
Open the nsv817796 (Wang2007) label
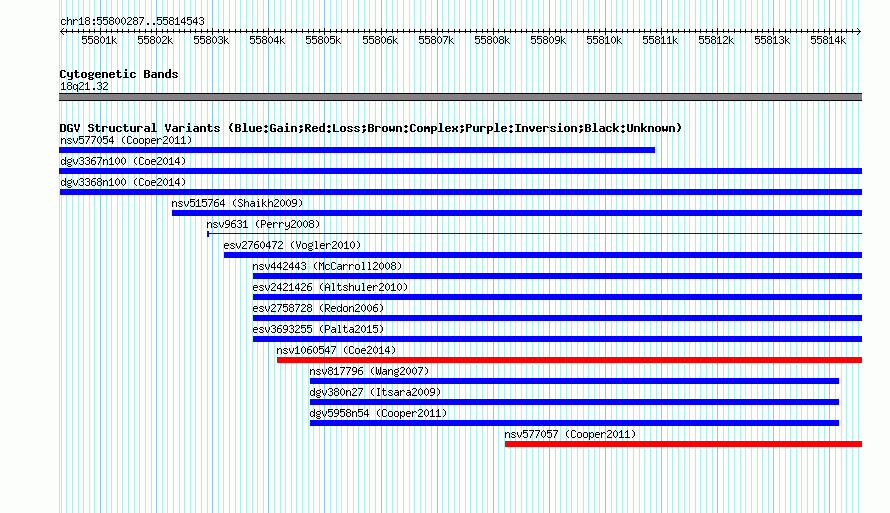[x=370, y=371]
